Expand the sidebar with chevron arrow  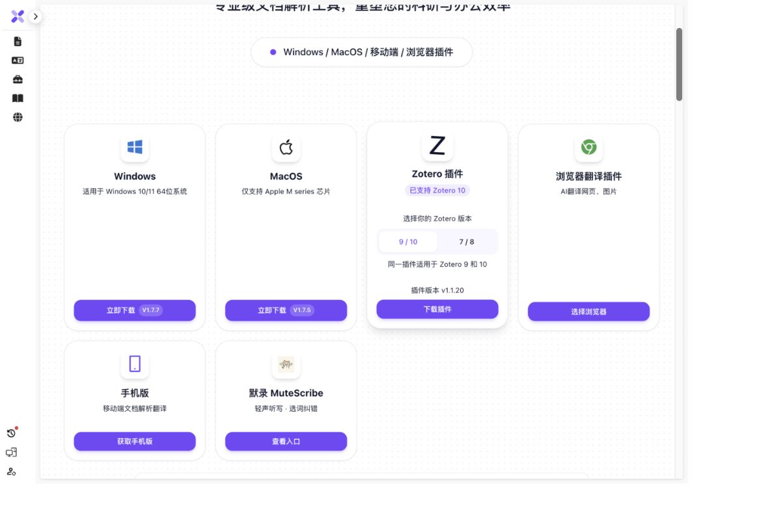[35, 16]
